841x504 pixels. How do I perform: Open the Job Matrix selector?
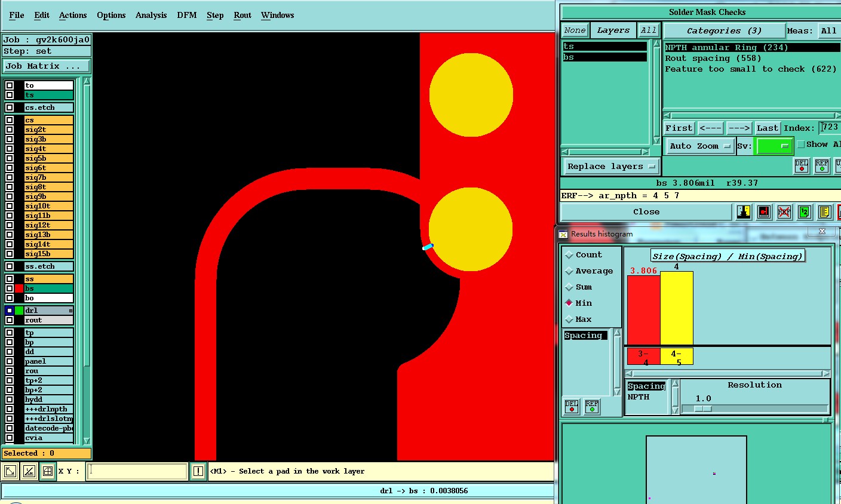point(46,66)
